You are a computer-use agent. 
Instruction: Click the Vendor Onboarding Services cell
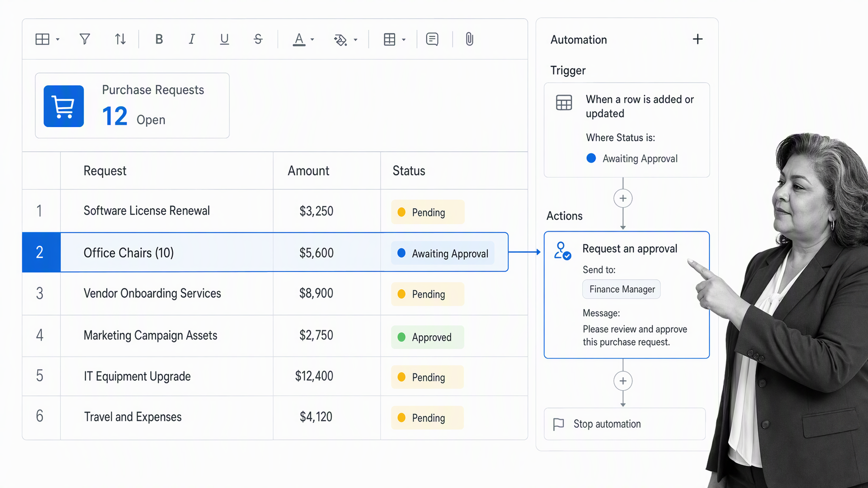[166, 293]
